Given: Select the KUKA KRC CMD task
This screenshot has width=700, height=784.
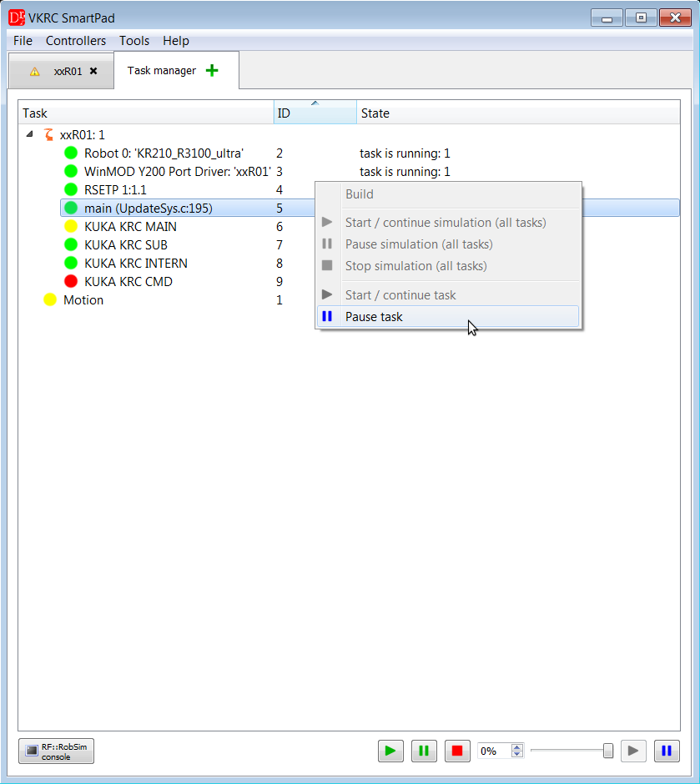Looking at the screenshot, I should 128,282.
